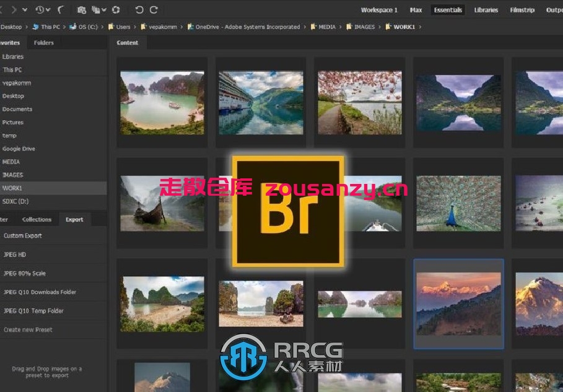The height and width of the screenshot is (392, 563).
Task: Click the MEDIA folder icon in path bar
Action: [x=313, y=27]
